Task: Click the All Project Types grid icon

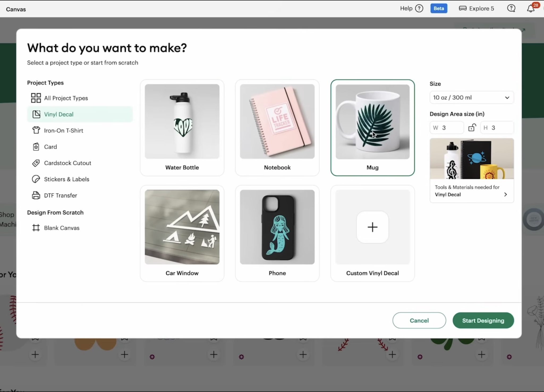Action: click(x=36, y=98)
